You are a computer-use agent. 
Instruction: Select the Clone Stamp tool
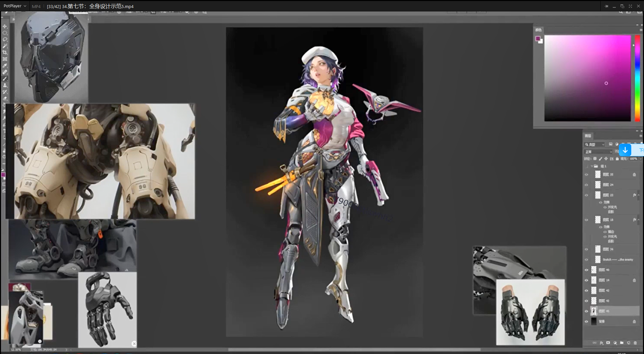[x=5, y=85]
